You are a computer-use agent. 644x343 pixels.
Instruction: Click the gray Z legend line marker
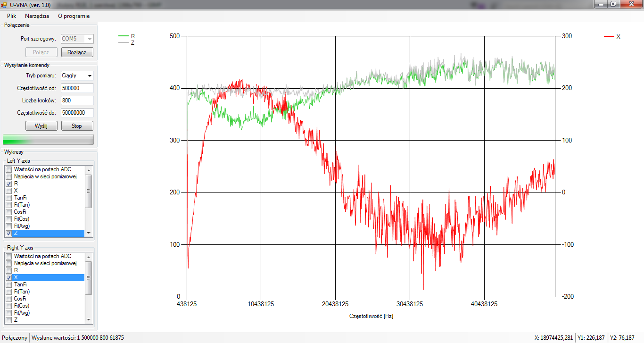[124, 42]
